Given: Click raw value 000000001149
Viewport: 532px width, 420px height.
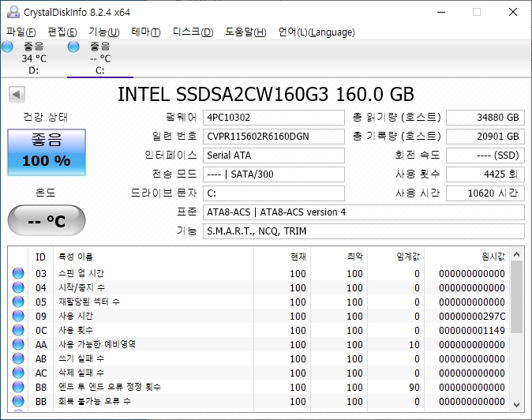Looking at the screenshot, I should coord(471,331).
